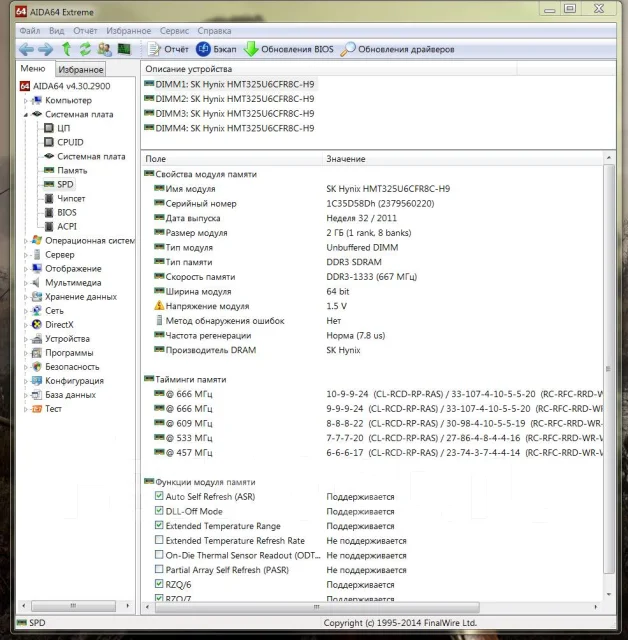The width and height of the screenshot is (628, 640).
Task: Refresh the page with green arrows icon
Action: (85, 49)
